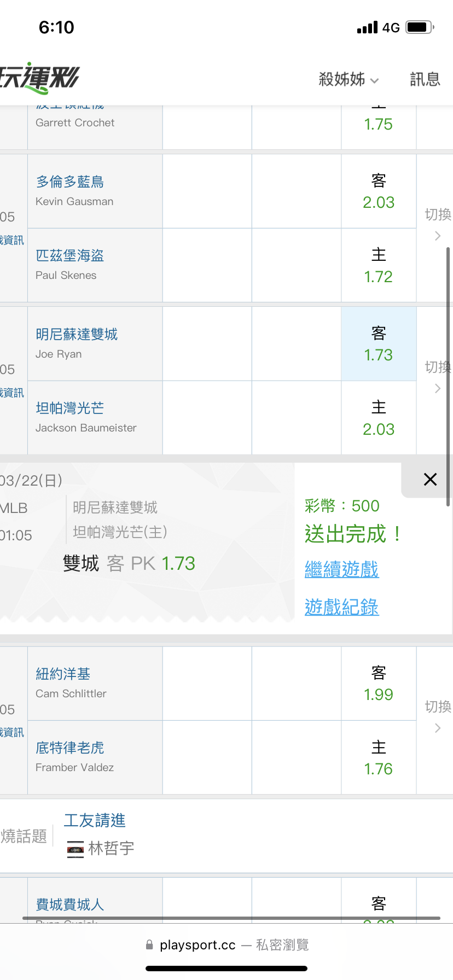Select Toronto Blue Jays away odds 2.03

(379, 191)
